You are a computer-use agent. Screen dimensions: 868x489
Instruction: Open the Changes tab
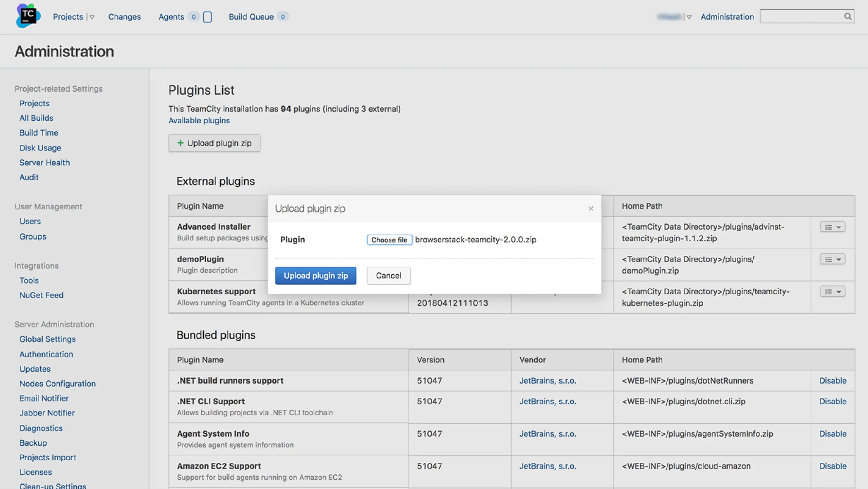point(124,17)
